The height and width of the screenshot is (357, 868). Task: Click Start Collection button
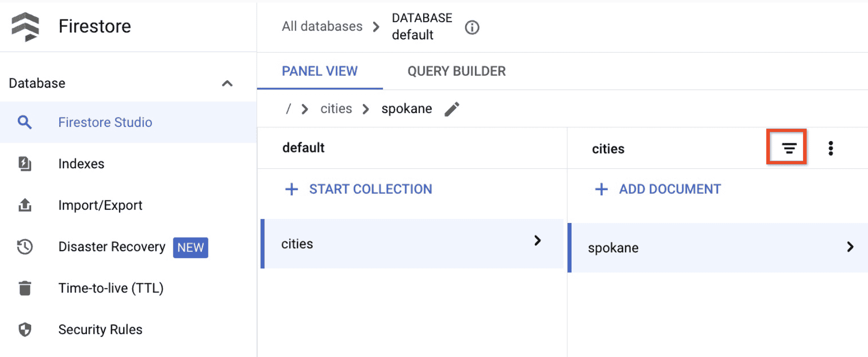tap(359, 189)
